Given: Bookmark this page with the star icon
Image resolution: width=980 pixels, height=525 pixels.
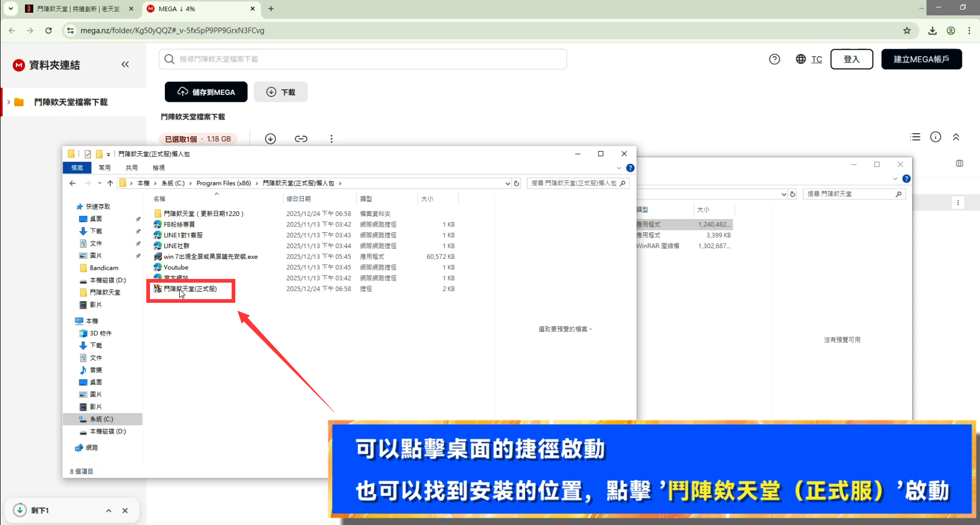Looking at the screenshot, I should (907, 31).
